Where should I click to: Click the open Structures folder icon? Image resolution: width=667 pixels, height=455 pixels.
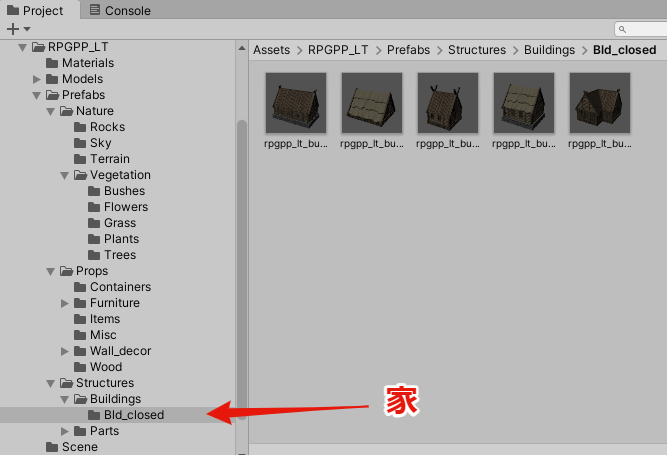[x=66, y=383]
